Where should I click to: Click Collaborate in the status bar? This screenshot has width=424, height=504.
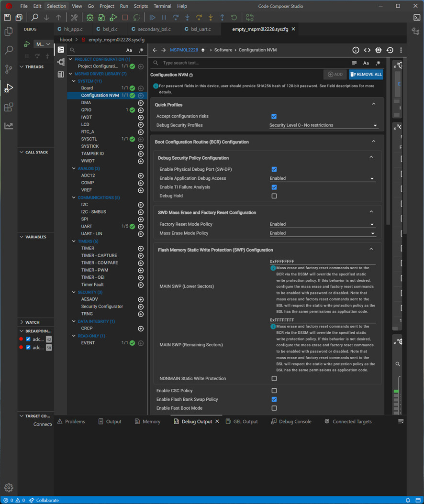point(44,500)
